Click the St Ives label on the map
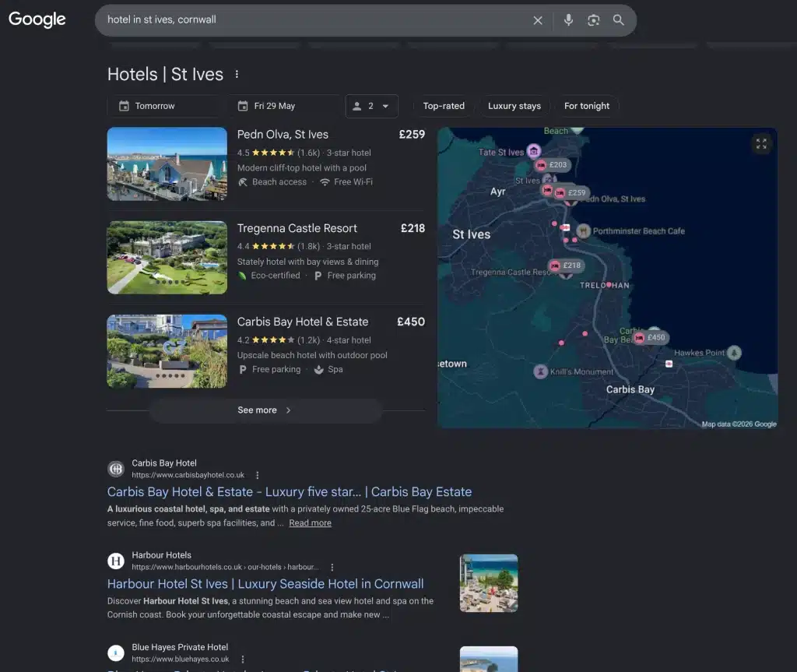The height and width of the screenshot is (672, 797). point(471,234)
